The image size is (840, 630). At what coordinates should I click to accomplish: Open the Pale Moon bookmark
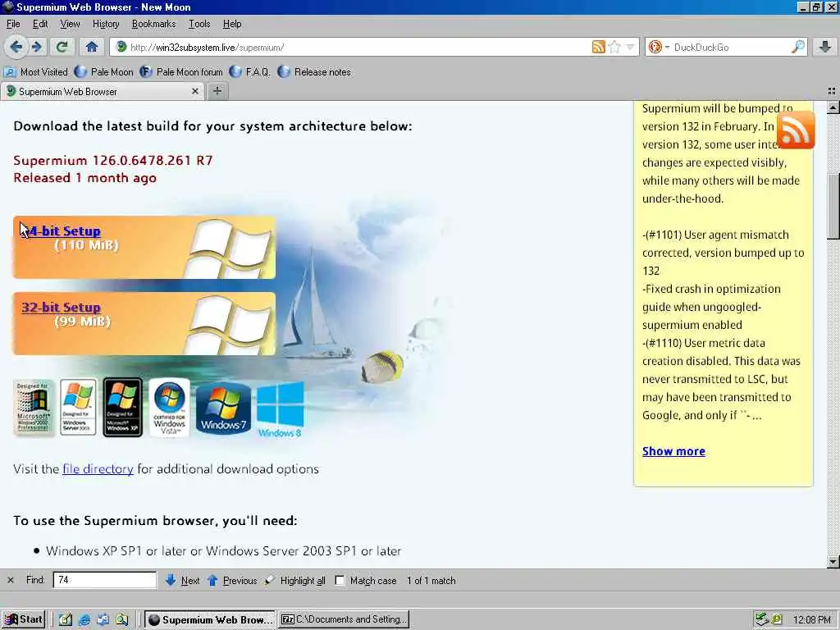[x=103, y=72]
